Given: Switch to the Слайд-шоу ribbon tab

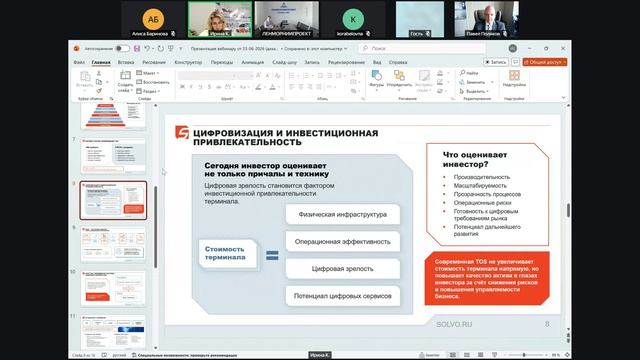Looking at the screenshot, I should coord(284,62).
